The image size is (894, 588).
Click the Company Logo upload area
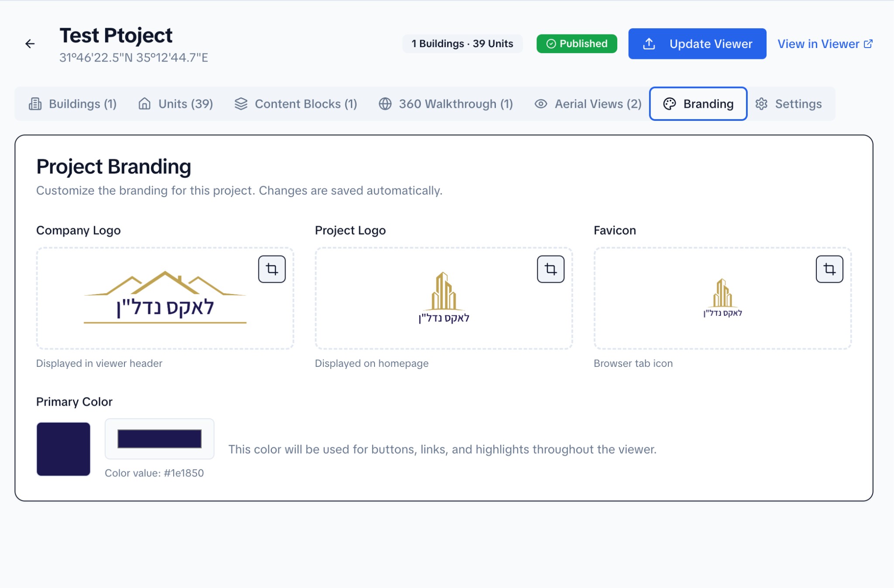pyautogui.click(x=165, y=299)
